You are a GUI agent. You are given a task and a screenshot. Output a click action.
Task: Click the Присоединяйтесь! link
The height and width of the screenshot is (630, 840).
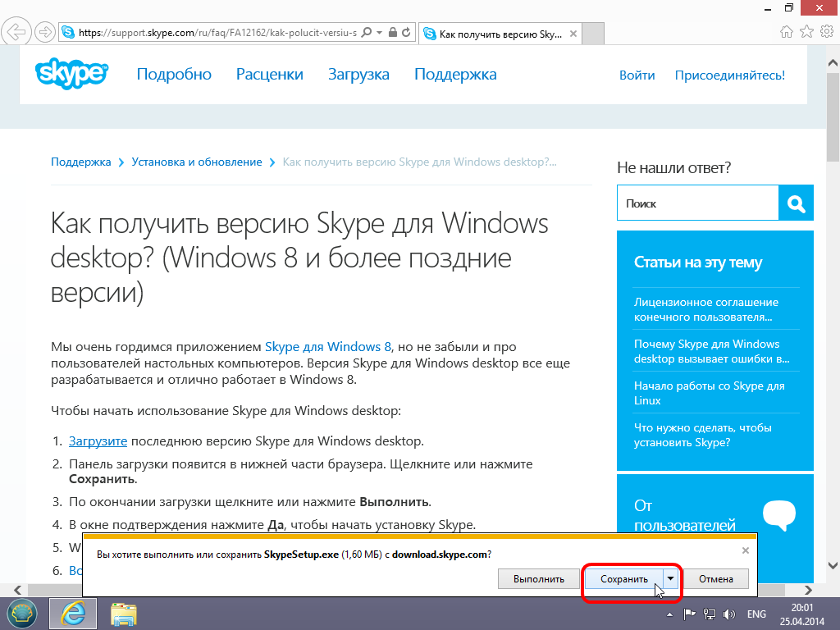(x=729, y=75)
